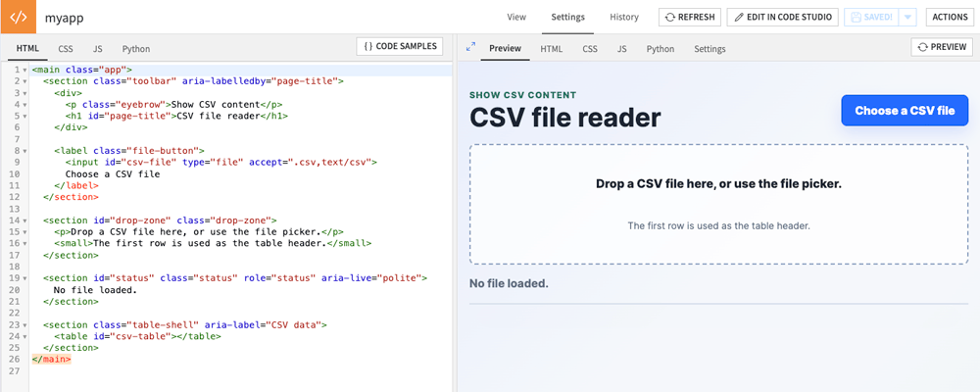The image size is (980, 392).
Task: Click the expand-preview arrows icon
Action: 470,47
